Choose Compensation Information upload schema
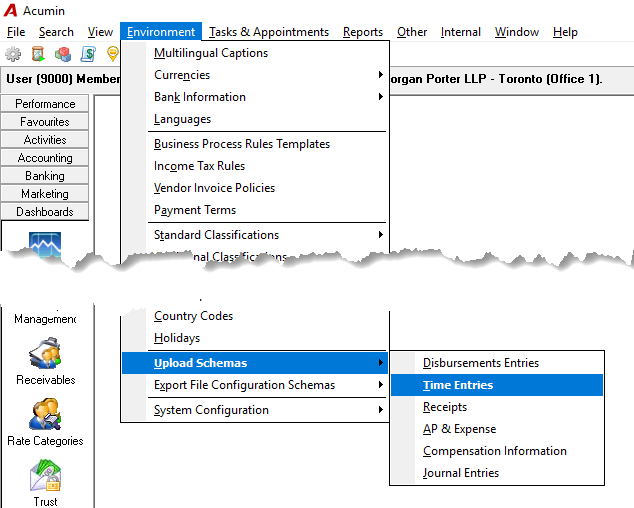Viewport: 634px width, 508px height. 497,451
